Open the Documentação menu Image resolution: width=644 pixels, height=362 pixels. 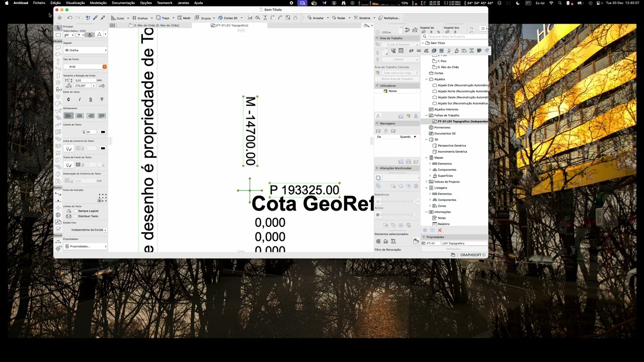123,3
